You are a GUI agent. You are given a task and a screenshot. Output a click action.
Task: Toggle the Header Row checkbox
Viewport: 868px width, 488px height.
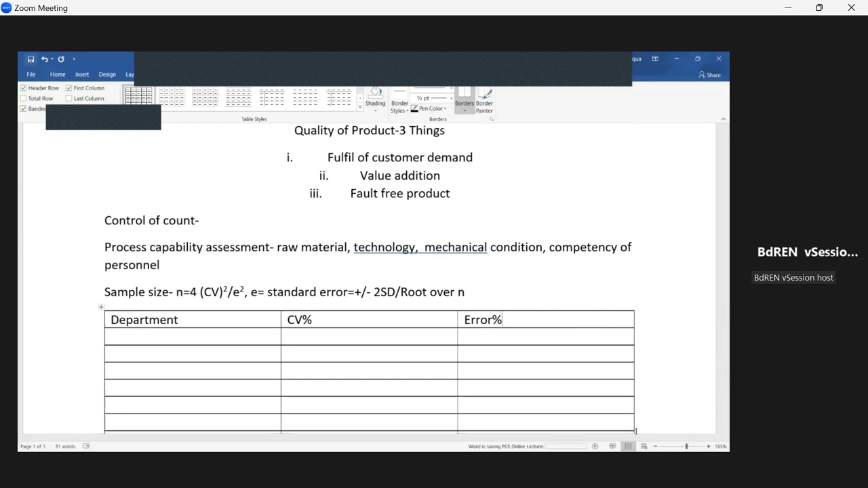(x=23, y=88)
